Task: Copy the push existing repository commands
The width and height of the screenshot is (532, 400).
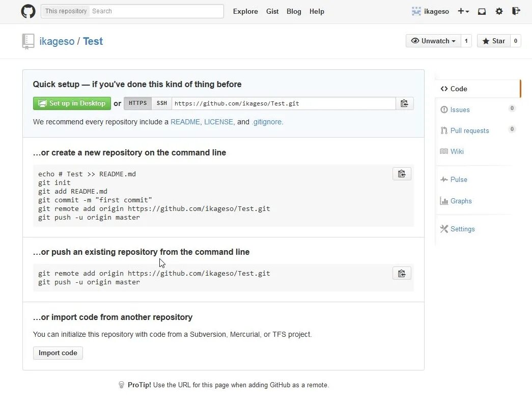Action: [x=402, y=274]
